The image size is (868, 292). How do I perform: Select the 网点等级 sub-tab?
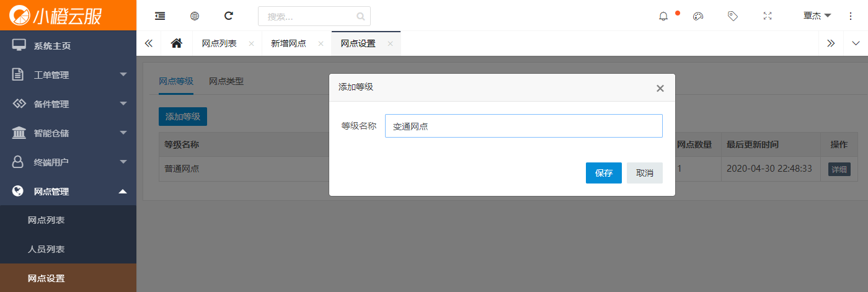pyautogui.click(x=176, y=81)
